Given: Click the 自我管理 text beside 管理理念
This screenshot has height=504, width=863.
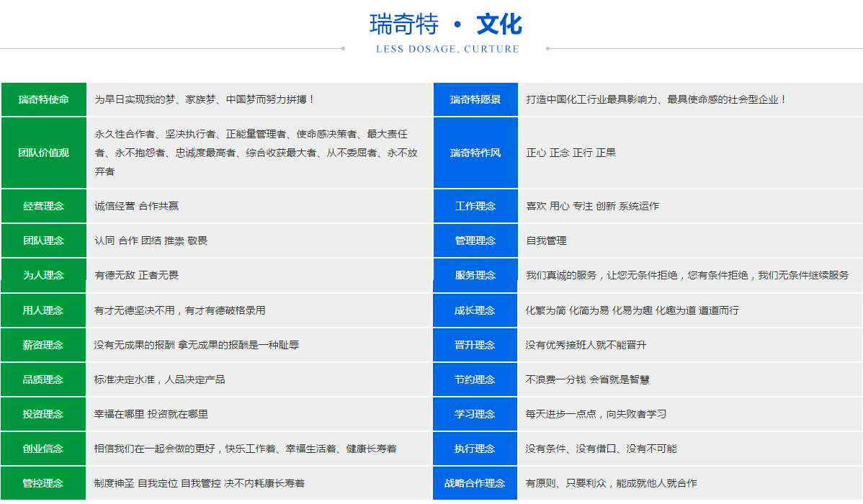Looking at the screenshot, I should coord(548,240).
